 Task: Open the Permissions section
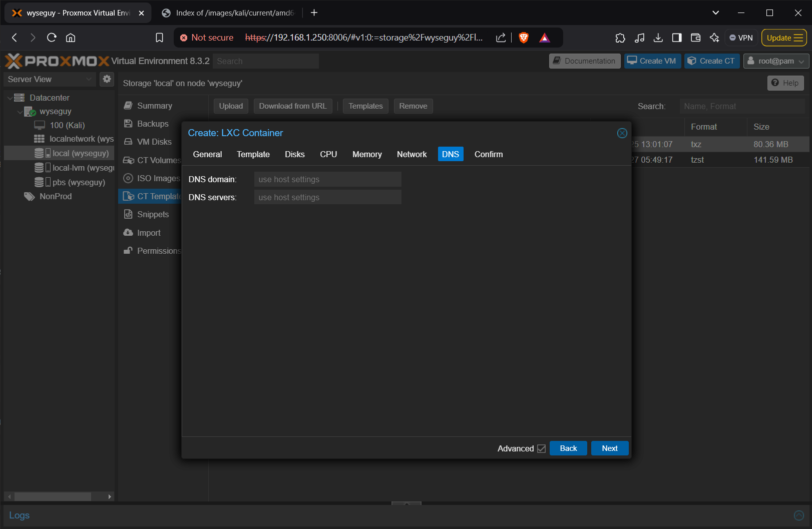click(x=159, y=251)
